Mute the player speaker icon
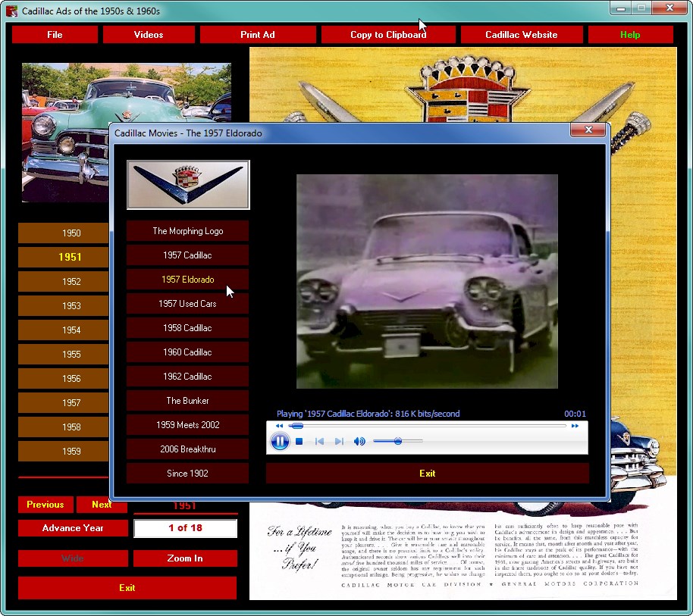Image resolution: width=693 pixels, height=616 pixels. [359, 441]
